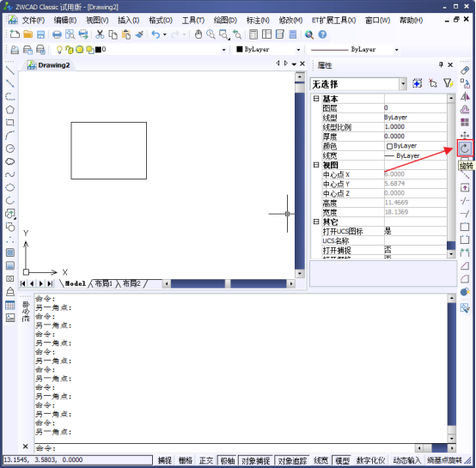Toggle 对象追踪 object tracking in status bar
476x468 pixels.
(292, 460)
